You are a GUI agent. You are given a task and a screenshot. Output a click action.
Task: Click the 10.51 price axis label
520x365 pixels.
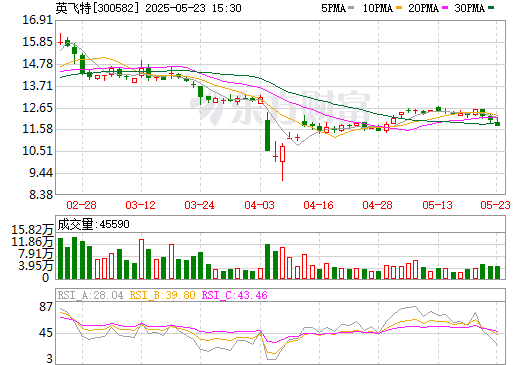38,151
